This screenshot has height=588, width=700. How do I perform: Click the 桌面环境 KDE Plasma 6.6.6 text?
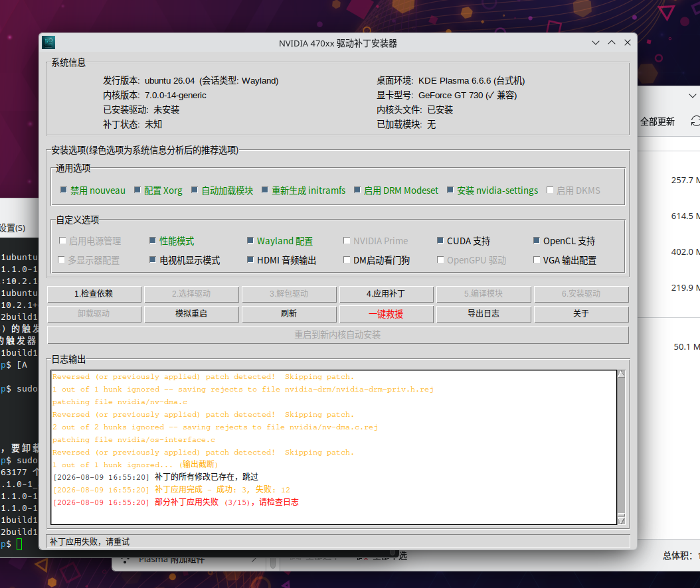(x=451, y=81)
